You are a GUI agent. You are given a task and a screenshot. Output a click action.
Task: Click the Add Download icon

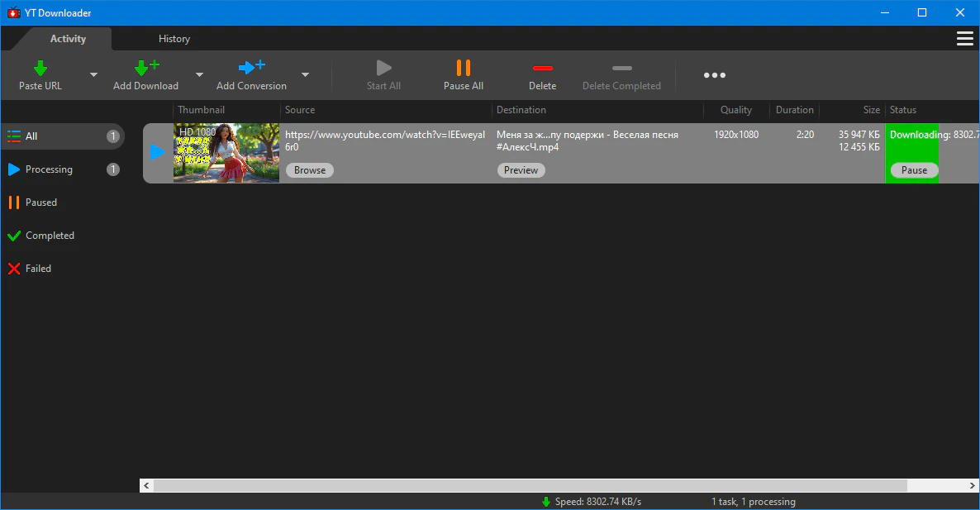(145, 68)
